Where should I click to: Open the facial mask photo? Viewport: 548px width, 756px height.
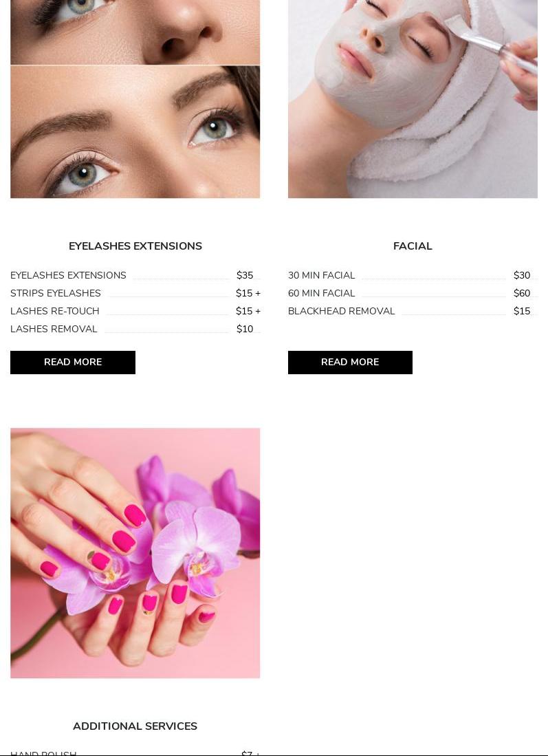click(x=413, y=99)
